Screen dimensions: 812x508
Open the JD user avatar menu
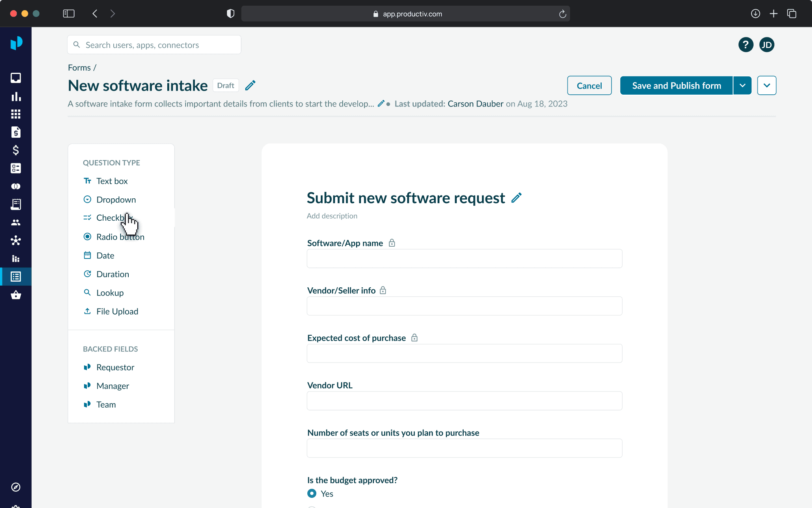(x=767, y=45)
